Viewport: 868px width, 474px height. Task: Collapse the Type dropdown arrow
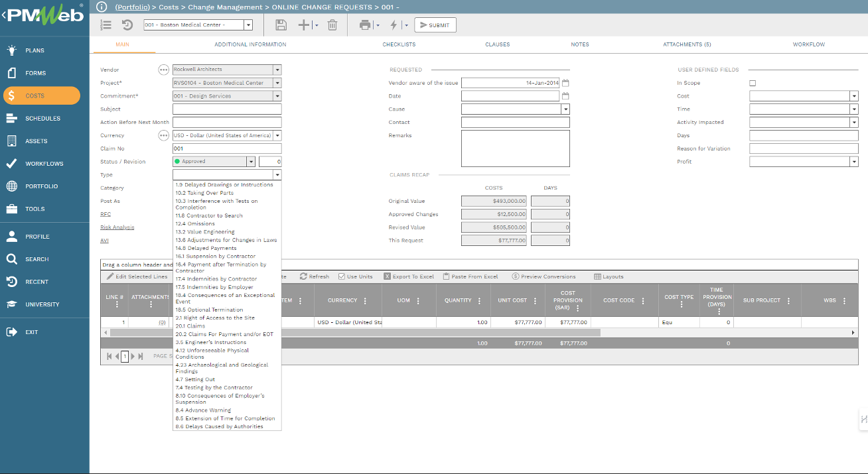pos(277,175)
